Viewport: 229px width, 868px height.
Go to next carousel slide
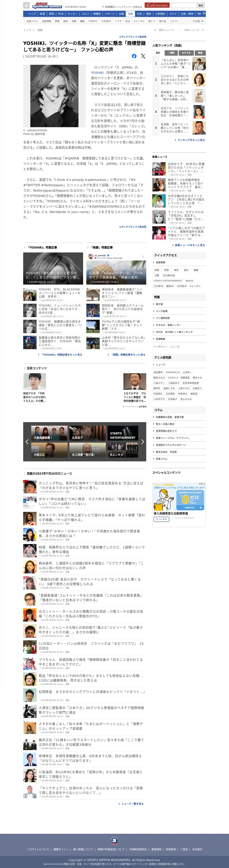click(143, 441)
